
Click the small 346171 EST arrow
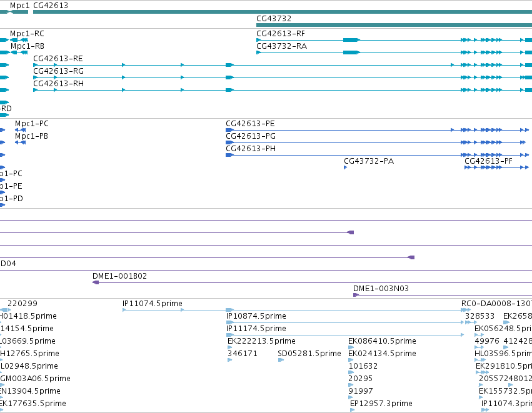[230, 360]
